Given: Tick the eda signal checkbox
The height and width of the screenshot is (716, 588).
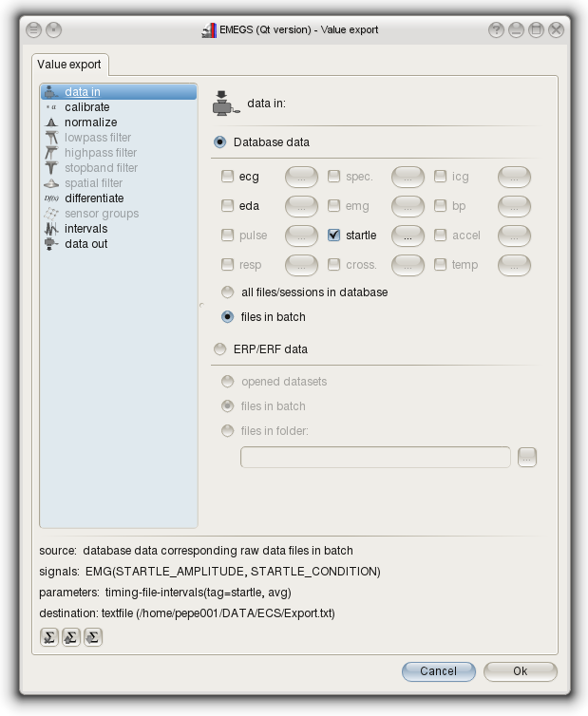Looking at the screenshot, I should coord(227,206).
